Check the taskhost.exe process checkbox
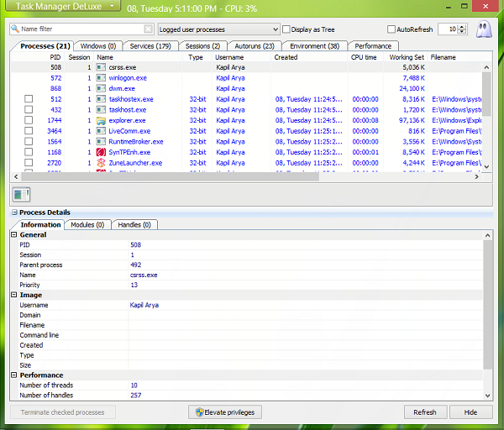The width and height of the screenshot is (504, 430). (29, 109)
